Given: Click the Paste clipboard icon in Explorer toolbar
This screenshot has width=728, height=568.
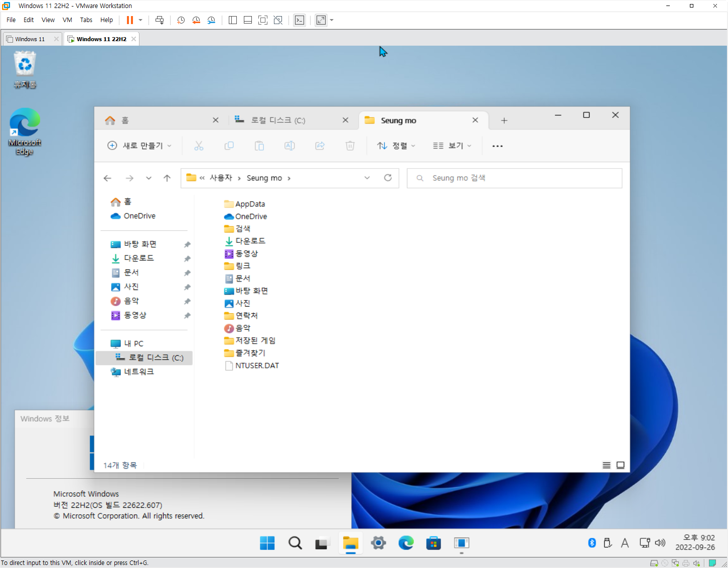Looking at the screenshot, I should [x=259, y=146].
